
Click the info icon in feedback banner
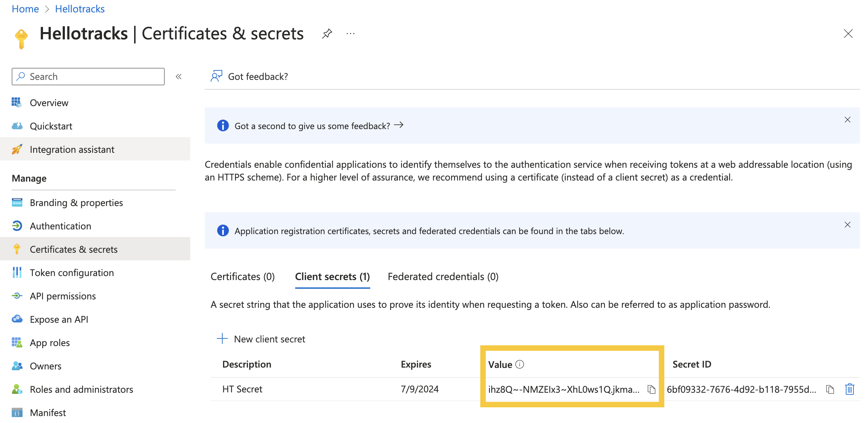pos(223,125)
